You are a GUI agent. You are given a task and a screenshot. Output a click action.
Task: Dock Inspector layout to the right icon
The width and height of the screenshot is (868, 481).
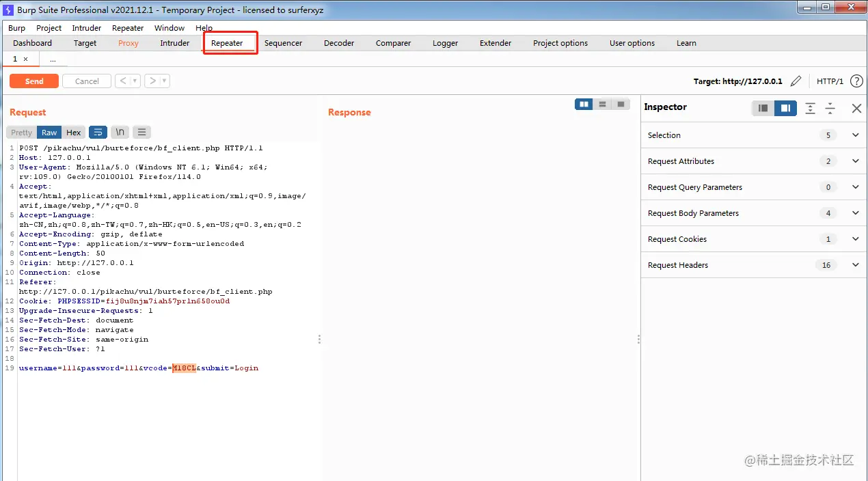(x=786, y=108)
